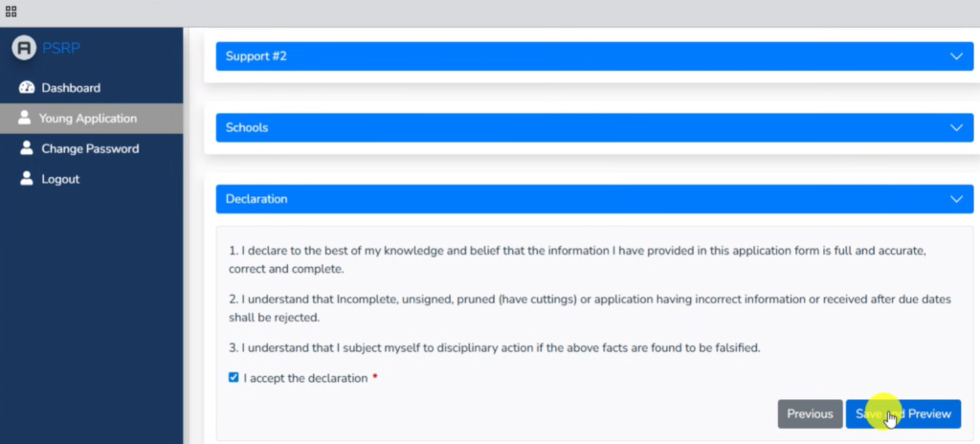Open the Change Password menu label

(90, 149)
